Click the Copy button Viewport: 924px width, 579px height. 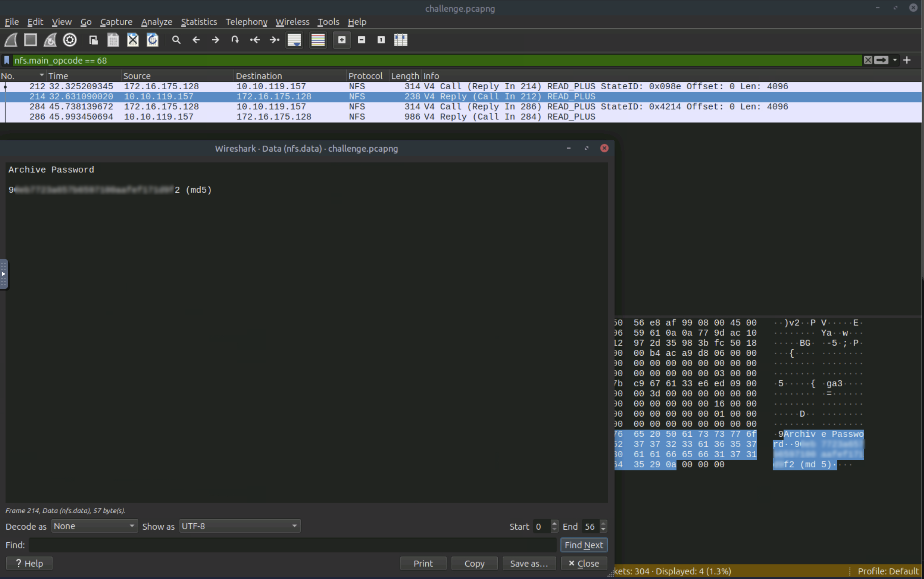pos(474,563)
